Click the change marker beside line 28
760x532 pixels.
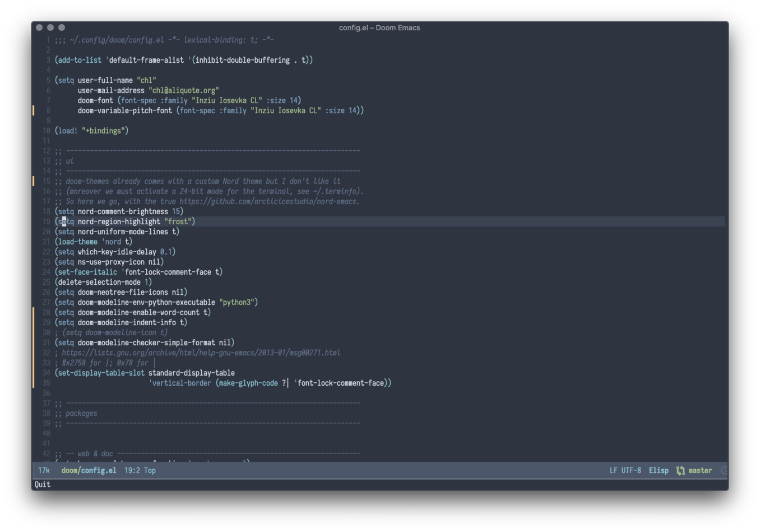[x=34, y=312]
